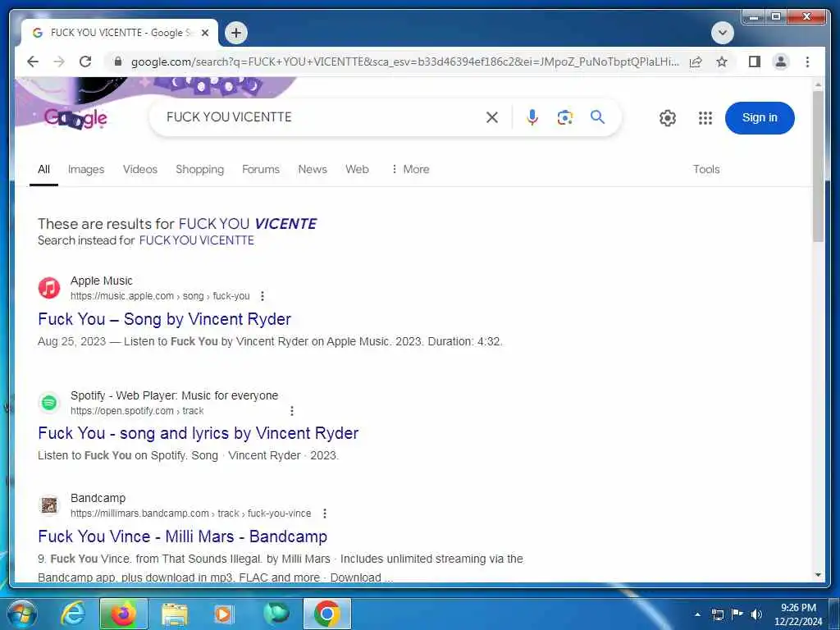The image size is (840, 630).
Task: Open Chrome side panel
Action: pos(755,62)
